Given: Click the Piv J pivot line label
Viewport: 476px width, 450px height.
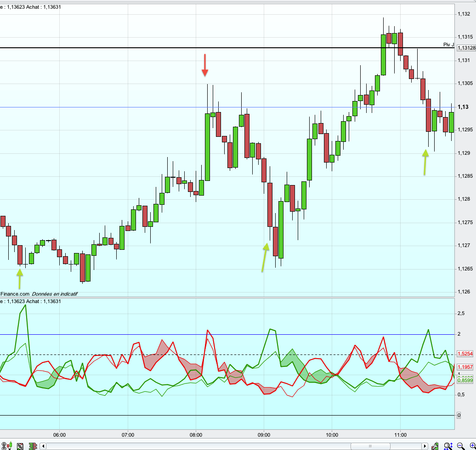Looking at the screenshot, I should coord(449,45).
